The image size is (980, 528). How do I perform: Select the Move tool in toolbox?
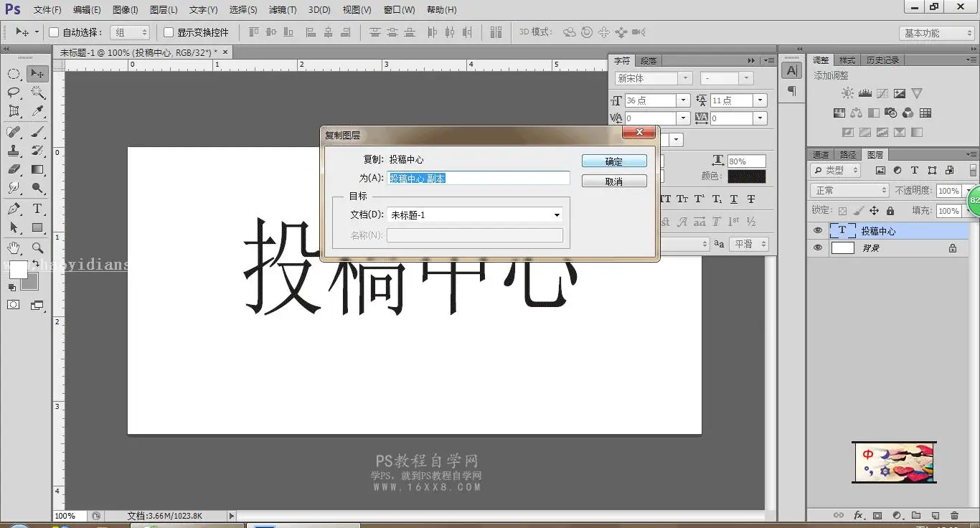coord(37,74)
